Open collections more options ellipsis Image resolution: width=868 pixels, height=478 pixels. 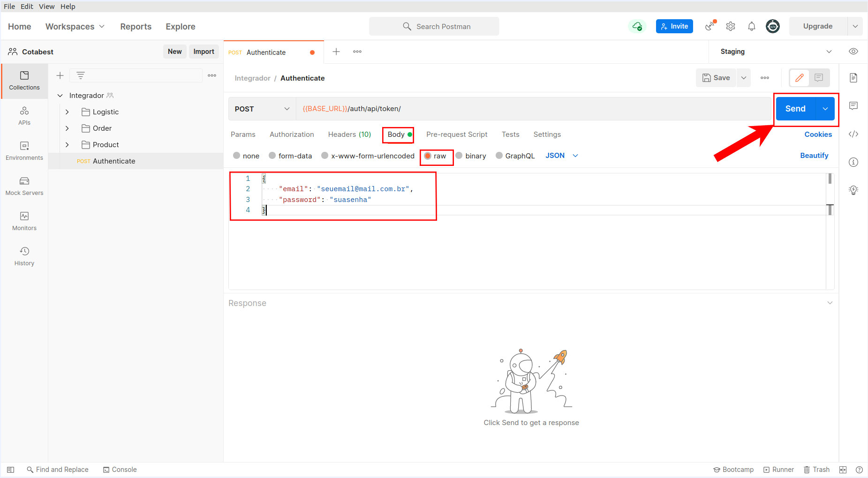tap(212, 75)
